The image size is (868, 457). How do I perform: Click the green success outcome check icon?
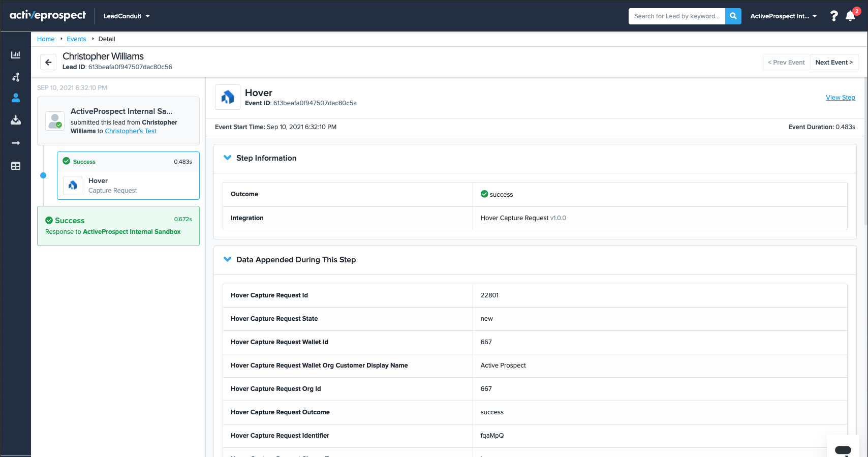point(484,194)
